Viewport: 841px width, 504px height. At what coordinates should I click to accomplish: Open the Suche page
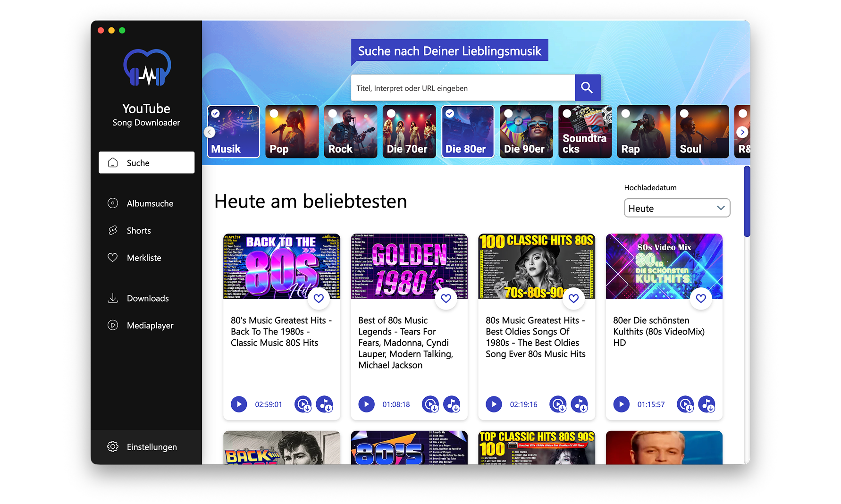146,162
